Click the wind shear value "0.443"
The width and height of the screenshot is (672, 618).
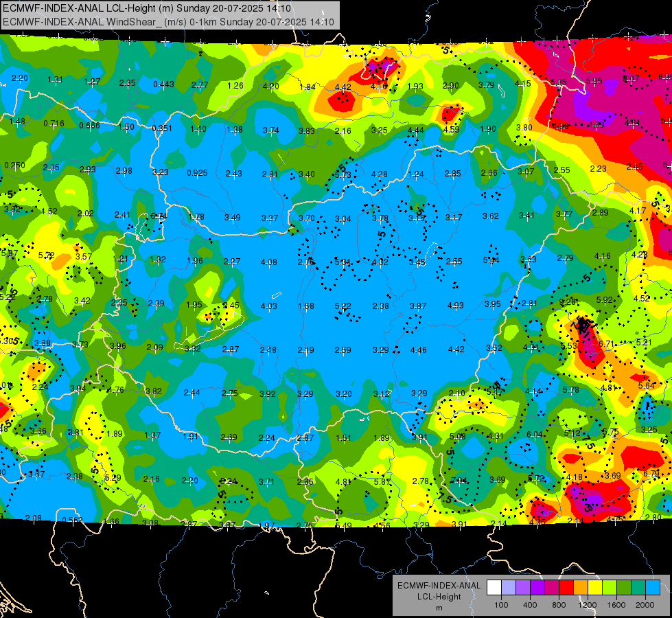164,84
